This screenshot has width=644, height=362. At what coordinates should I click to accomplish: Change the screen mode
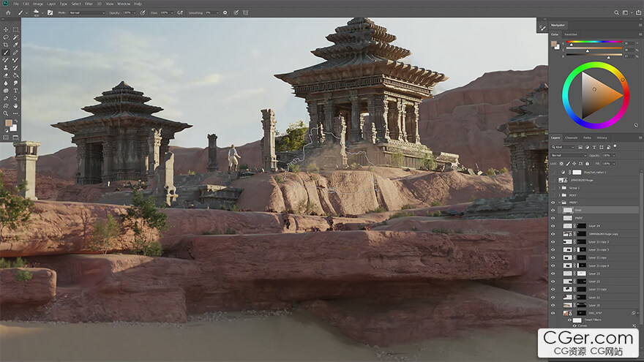pos(15,137)
